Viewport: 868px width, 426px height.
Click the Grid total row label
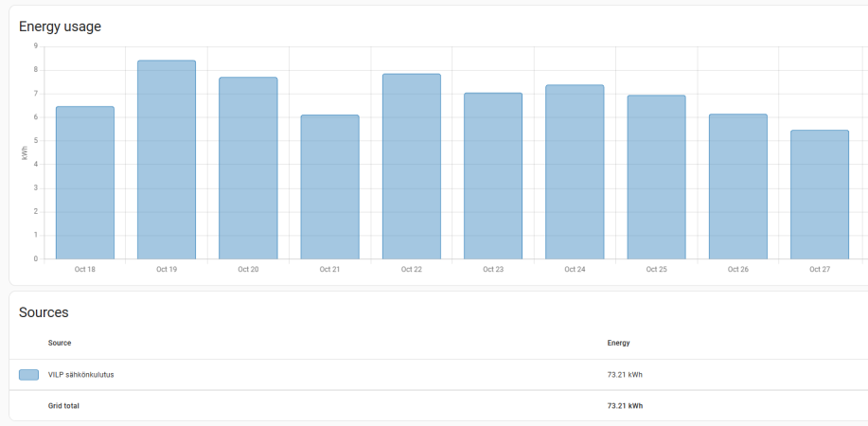[63, 406]
